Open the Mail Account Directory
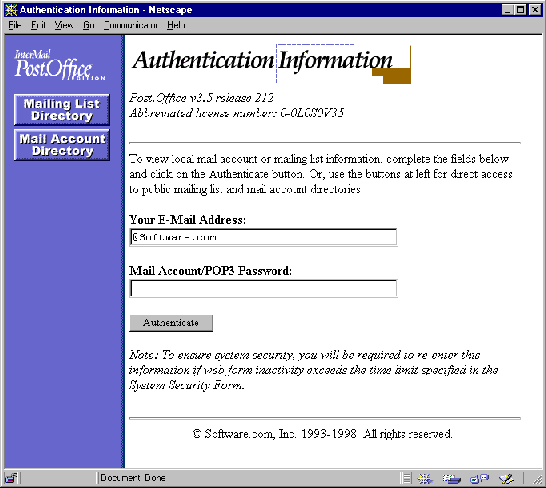The height and width of the screenshot is (488, 546). pos(62,145)
